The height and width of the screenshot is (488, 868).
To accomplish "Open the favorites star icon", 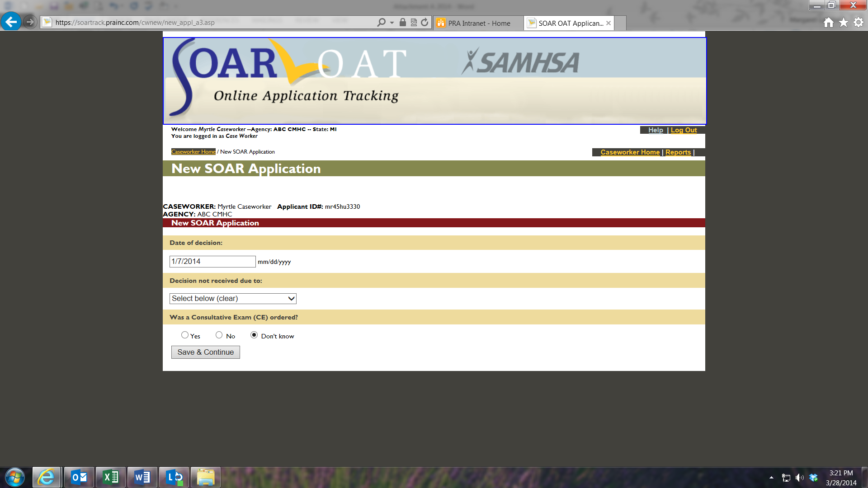I will [x=844, y=22].
